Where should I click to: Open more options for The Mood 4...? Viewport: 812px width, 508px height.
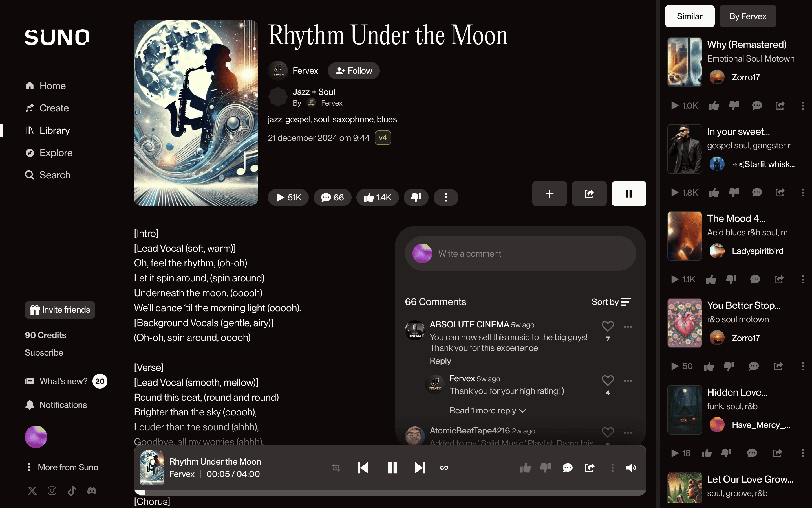(x=803, y=279)
